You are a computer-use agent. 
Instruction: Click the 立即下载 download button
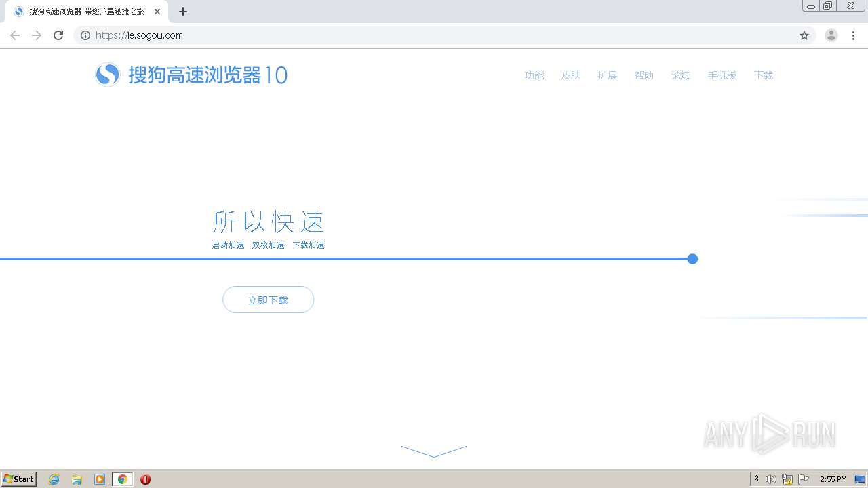tap(269, 300)
